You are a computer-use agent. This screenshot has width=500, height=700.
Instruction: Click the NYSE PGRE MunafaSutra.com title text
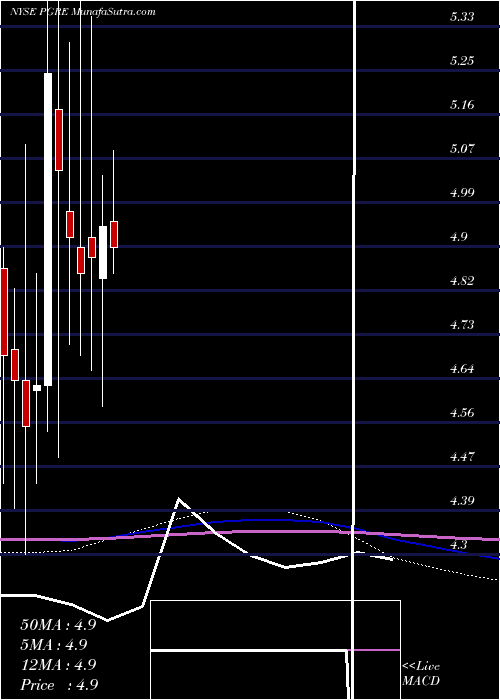(x=83, y=12)
